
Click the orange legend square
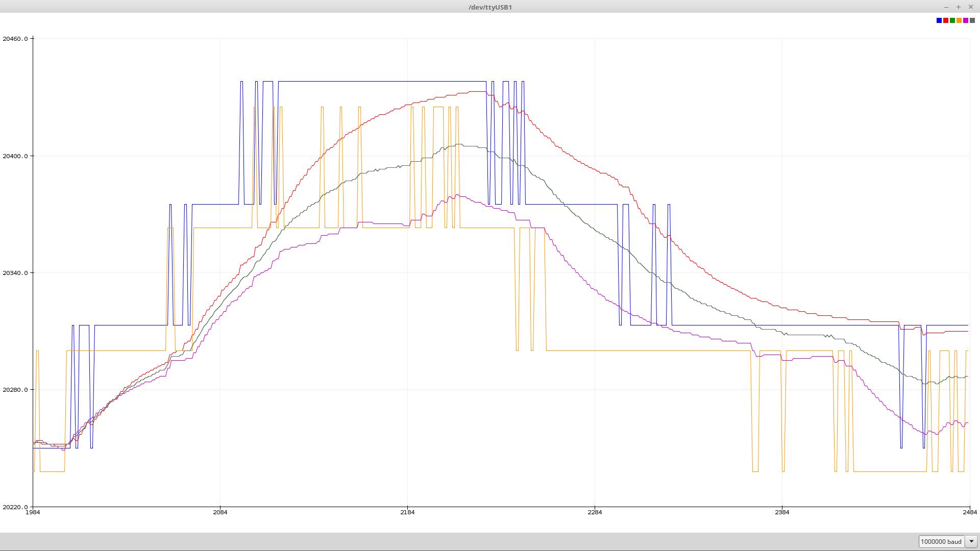click(x=959, y=20)
